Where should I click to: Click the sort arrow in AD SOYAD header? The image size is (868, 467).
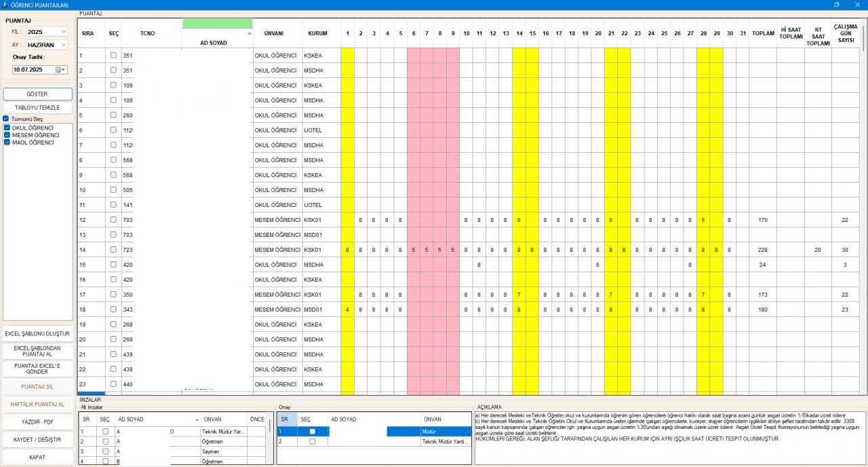tap(248, 33)
